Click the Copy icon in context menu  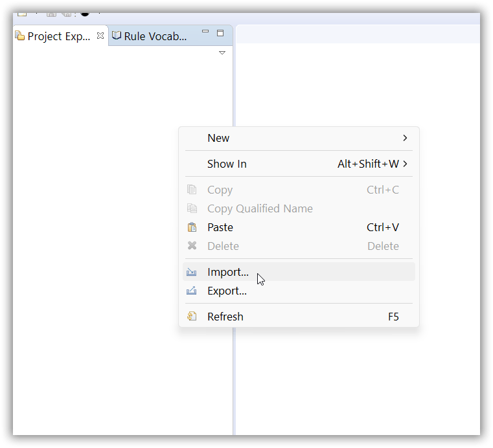pos(192,190)
